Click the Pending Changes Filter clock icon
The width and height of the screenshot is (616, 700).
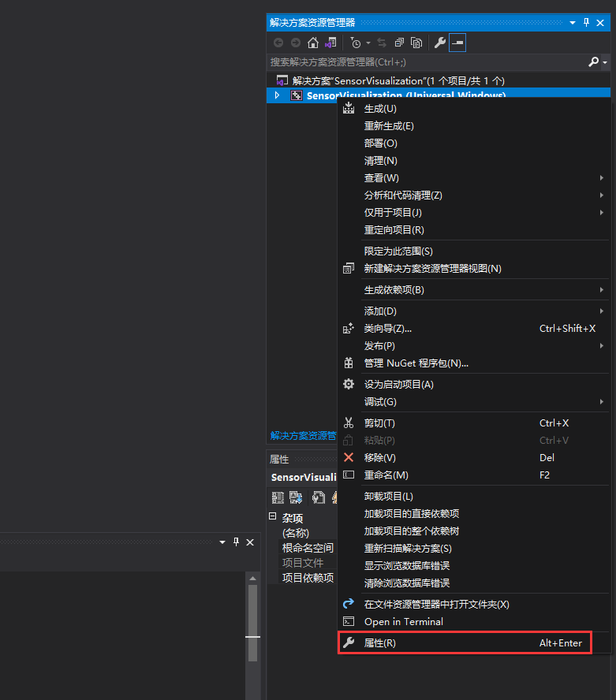pyautogui.click(x=357, y=43)
